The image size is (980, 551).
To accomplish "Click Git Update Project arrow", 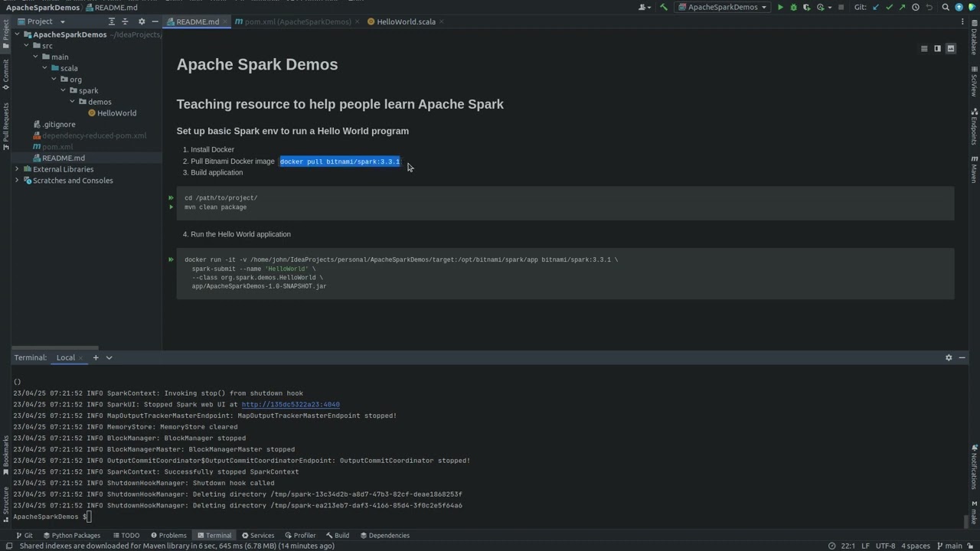I will [876, 7].
